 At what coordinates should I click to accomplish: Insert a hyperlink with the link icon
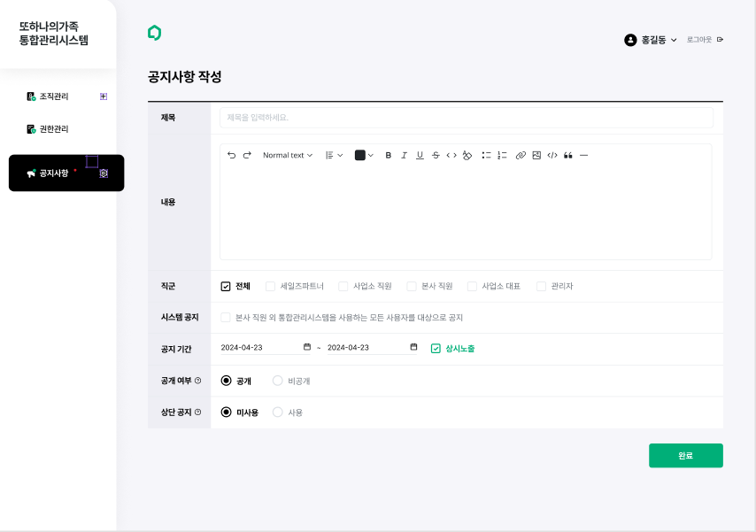[x=521, y=155]
